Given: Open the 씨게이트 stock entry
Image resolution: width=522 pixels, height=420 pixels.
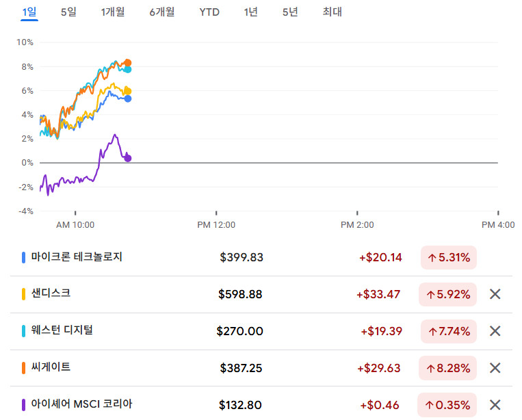Looking at the screenshot, I should (x=51, y=367).
